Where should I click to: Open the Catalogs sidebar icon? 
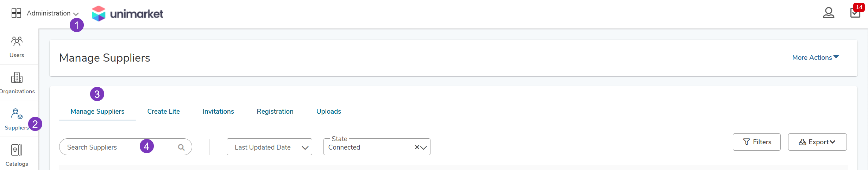pos(17,150)
